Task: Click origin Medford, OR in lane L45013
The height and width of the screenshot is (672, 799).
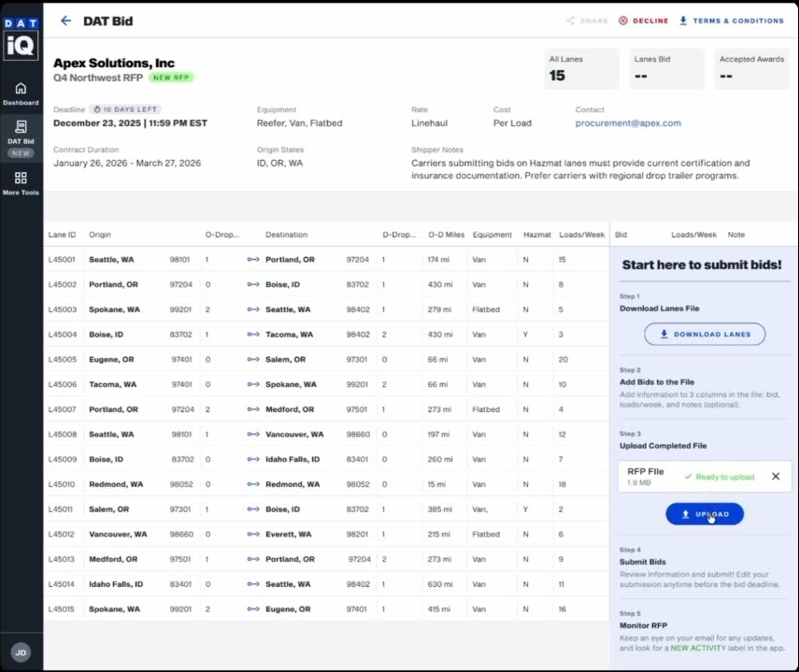Action: (x=113, y=559)
